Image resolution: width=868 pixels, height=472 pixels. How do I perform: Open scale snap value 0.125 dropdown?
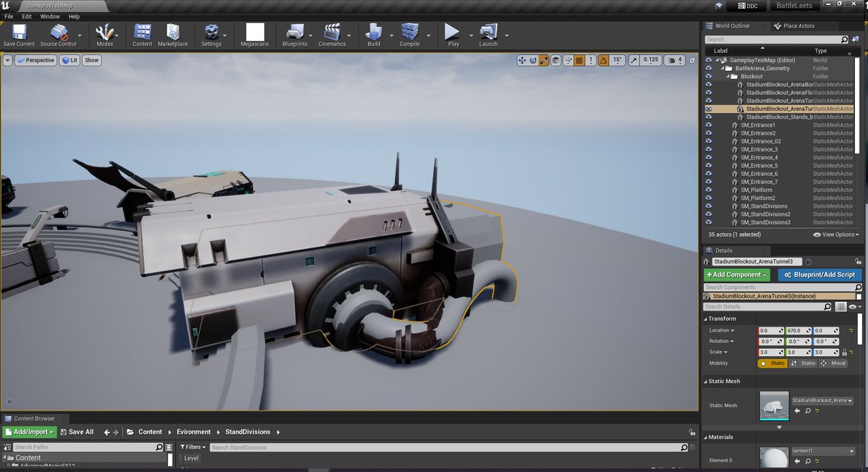point(650,60)
